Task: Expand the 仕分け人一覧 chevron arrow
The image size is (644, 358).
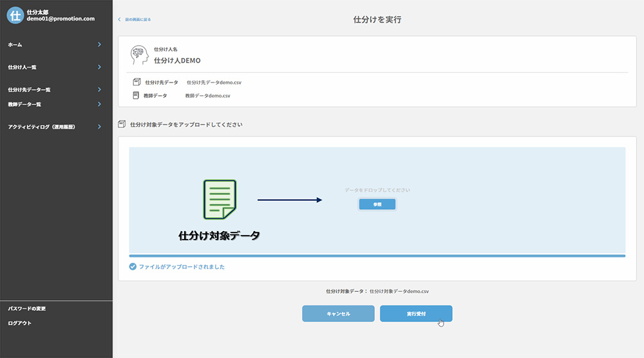Action: [x=99, y=67]
